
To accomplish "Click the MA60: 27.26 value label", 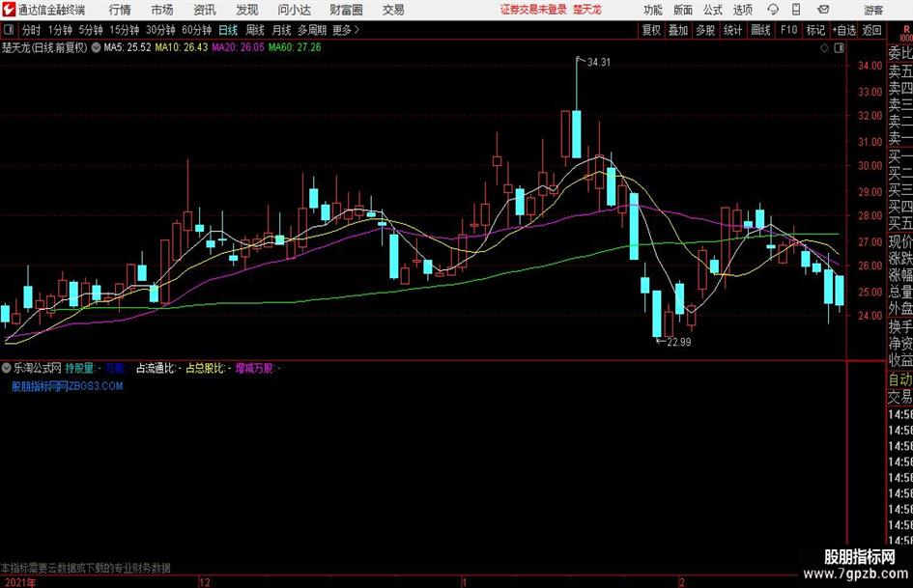I will (x=295, y=47).
